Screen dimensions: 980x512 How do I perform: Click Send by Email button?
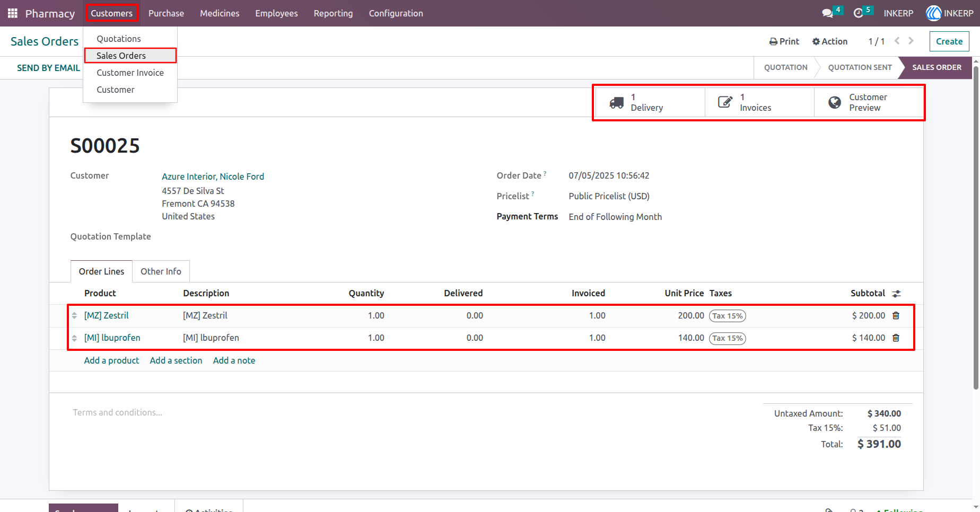(x=48, y=68)
